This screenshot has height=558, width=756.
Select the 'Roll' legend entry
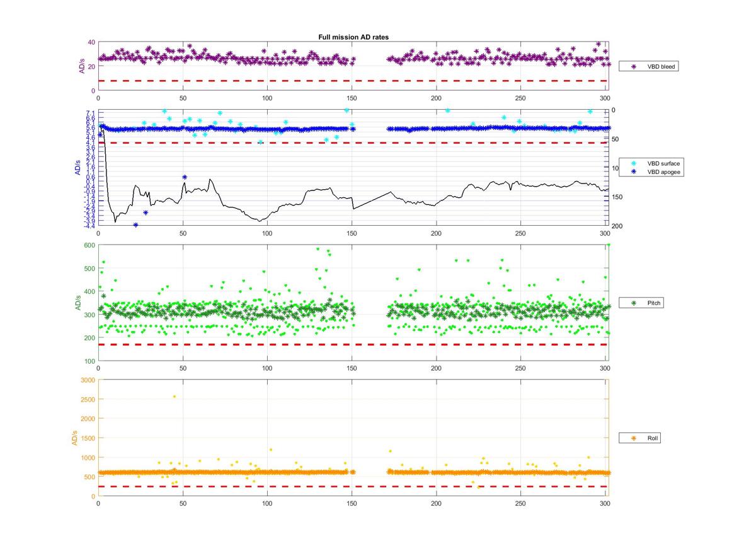coord(641,438)
